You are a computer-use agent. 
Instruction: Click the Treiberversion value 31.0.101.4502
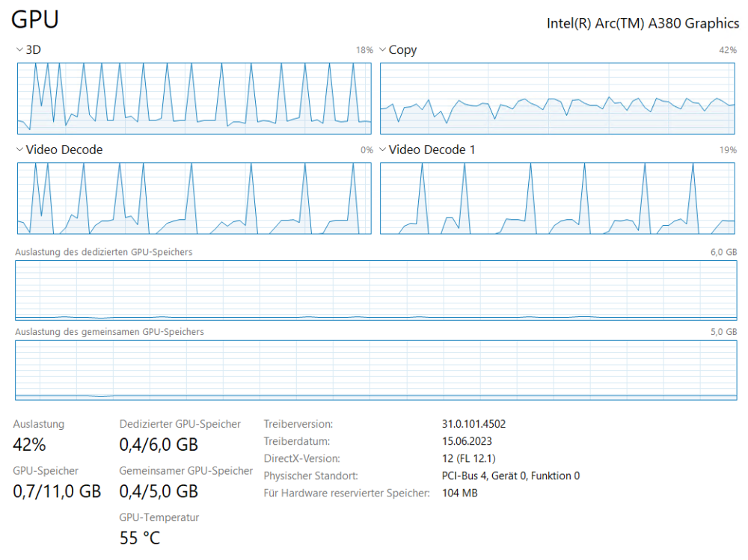(473, 424)
